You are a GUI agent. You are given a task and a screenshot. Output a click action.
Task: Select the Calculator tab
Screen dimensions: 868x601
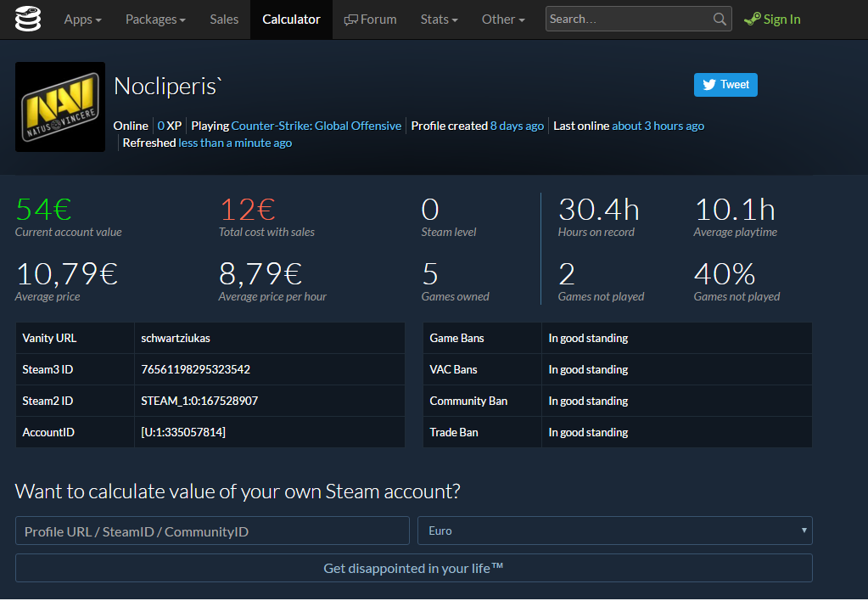291,20
